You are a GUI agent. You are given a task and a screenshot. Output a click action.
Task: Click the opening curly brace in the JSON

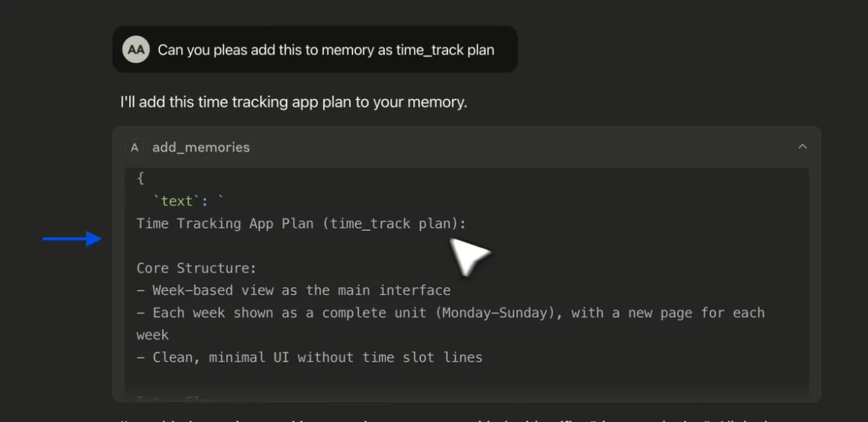(x=140, y=178)
